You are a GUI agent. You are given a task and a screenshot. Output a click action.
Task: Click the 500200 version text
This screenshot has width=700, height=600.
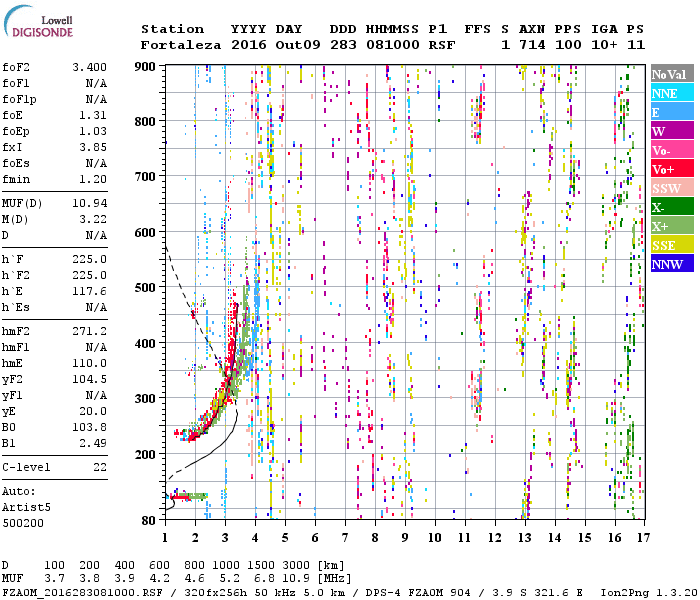click(x=23, y=523)
